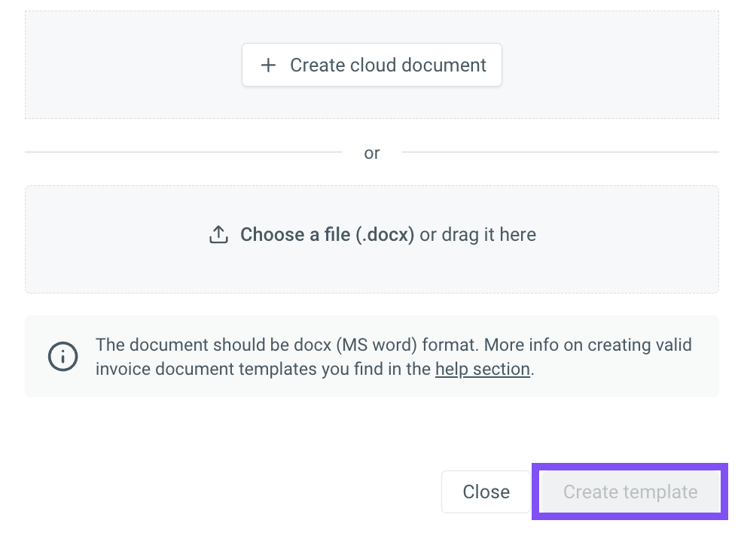Open the help section link
This screenshot has height=560, width=741.
483,369
